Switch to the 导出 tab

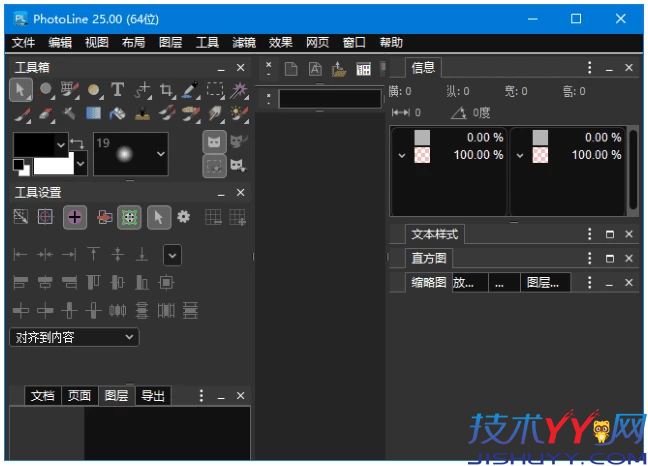click(x=153, y=396)
